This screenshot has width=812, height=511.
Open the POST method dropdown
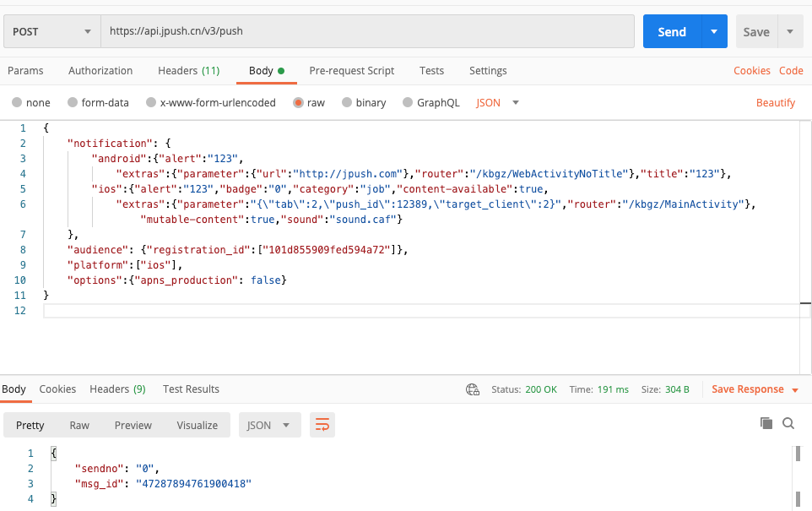[x=51, y=32]
